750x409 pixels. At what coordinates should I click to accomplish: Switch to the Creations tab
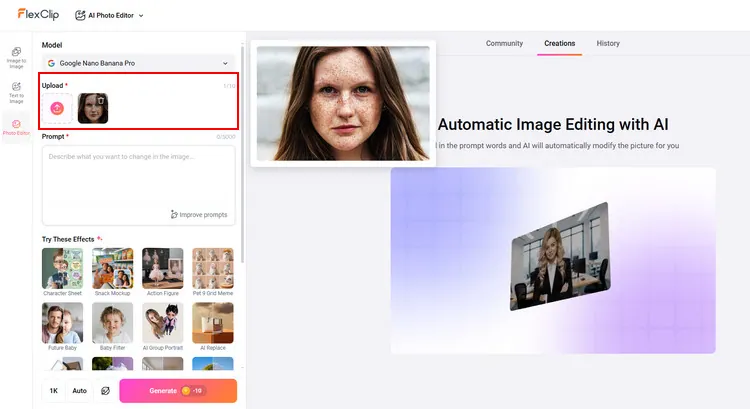559,44
